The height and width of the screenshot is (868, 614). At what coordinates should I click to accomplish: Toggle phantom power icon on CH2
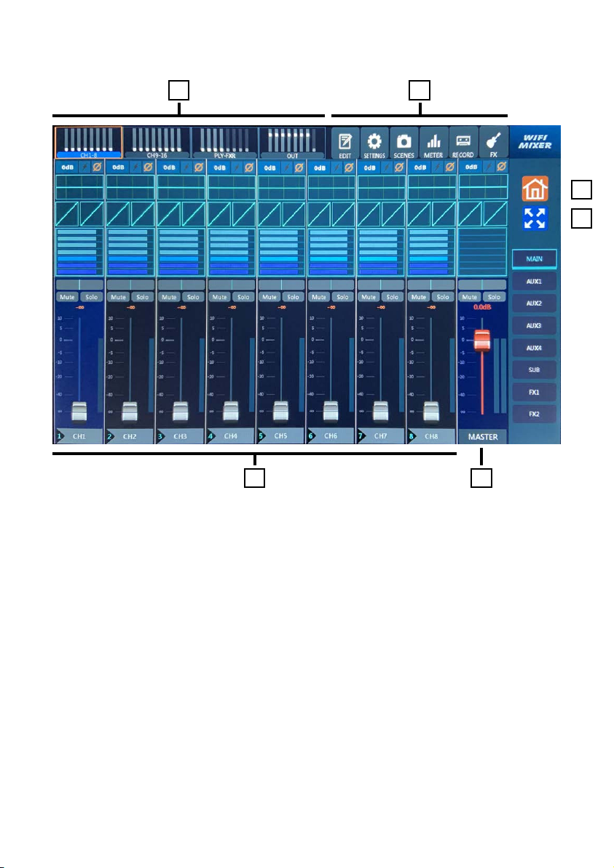tap(135, 167)
